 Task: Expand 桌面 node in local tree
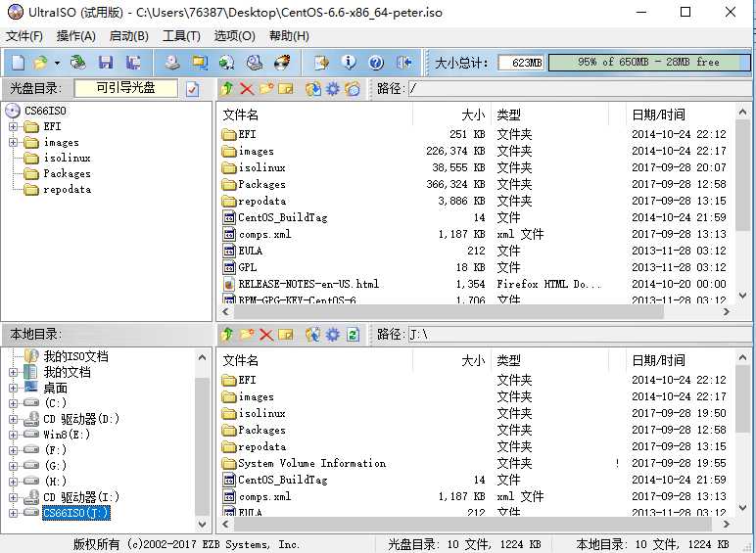point(13,388)
